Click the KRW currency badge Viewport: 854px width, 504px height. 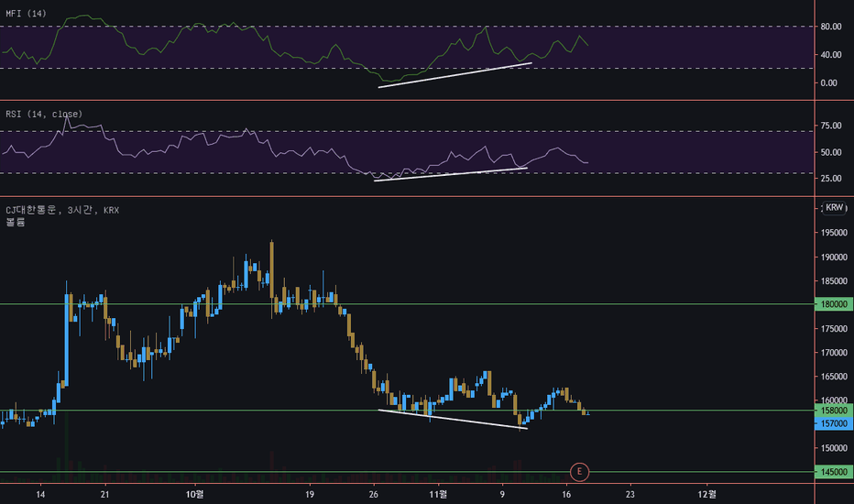point(834,208)
